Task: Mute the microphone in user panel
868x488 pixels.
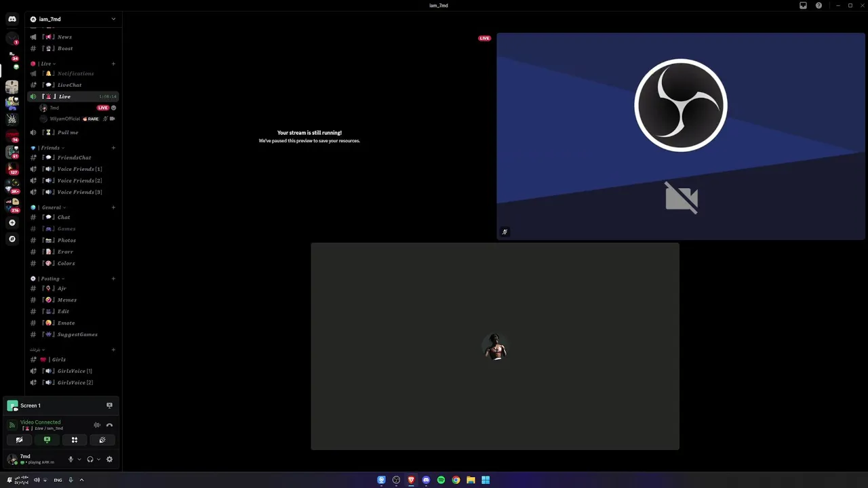Action: (x=71, y=460)
